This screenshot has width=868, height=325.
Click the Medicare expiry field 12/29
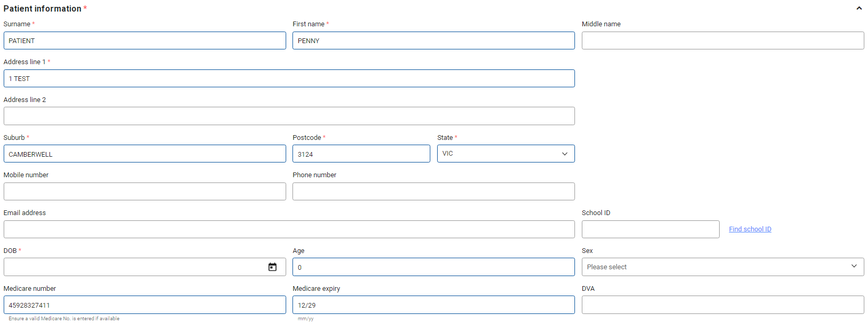point(433,305)
